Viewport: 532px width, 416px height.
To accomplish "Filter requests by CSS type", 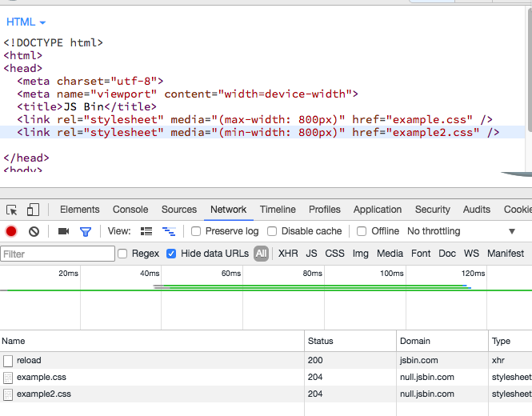I will click(334, 254).
